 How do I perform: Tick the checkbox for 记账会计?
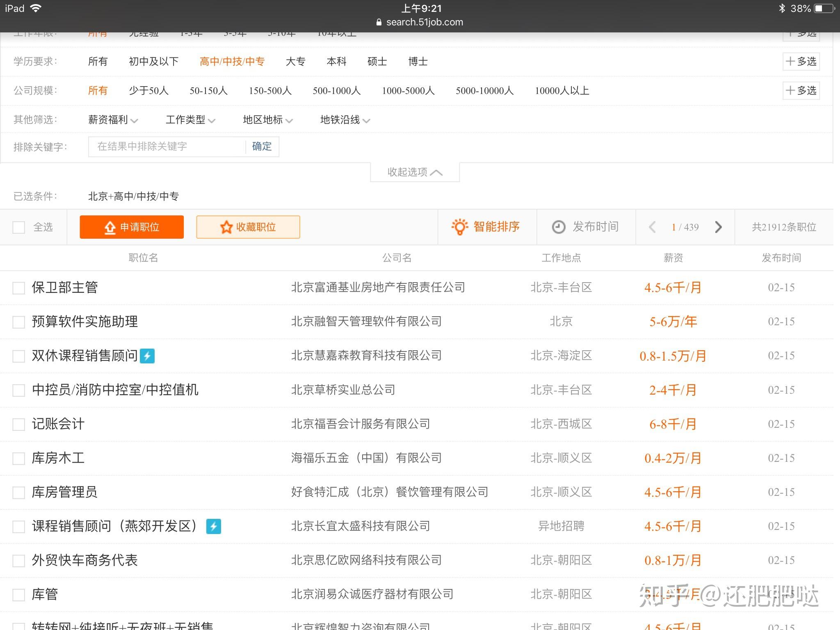(x=19, y=425)
